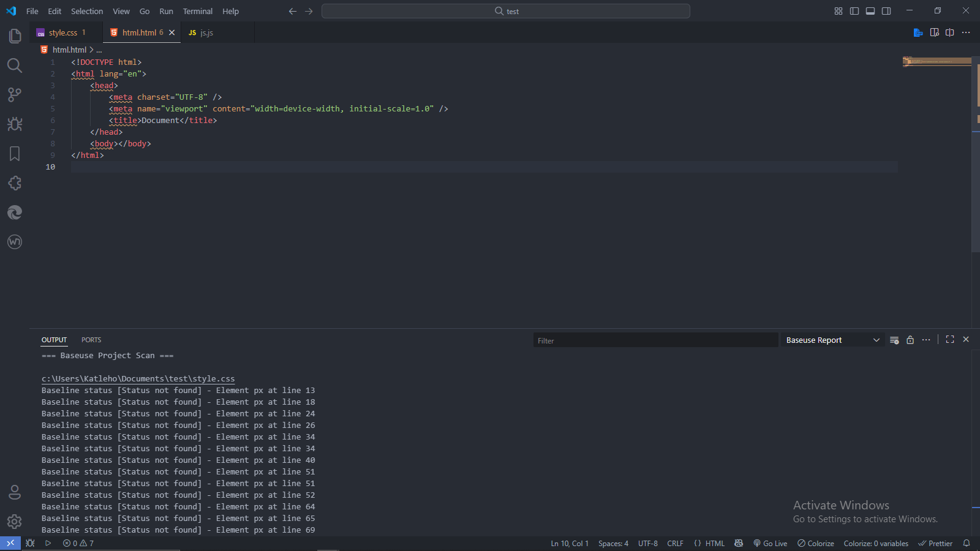Click the output Filter input field
This screenshot has height=551, width=980.
pyautogui.click(x=655, y=340)
